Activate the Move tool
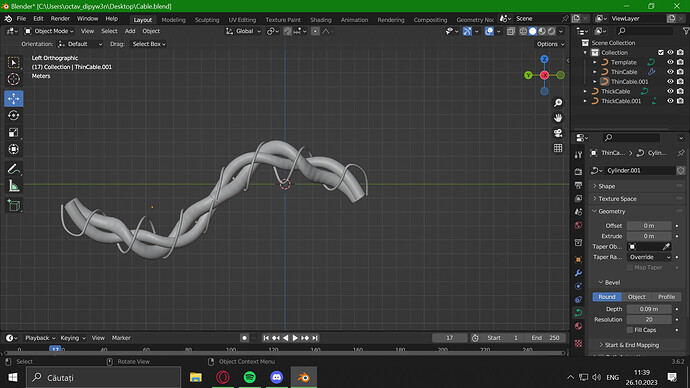Image resolution: width=690 pixels, height=388 pixels. point(14,99)
